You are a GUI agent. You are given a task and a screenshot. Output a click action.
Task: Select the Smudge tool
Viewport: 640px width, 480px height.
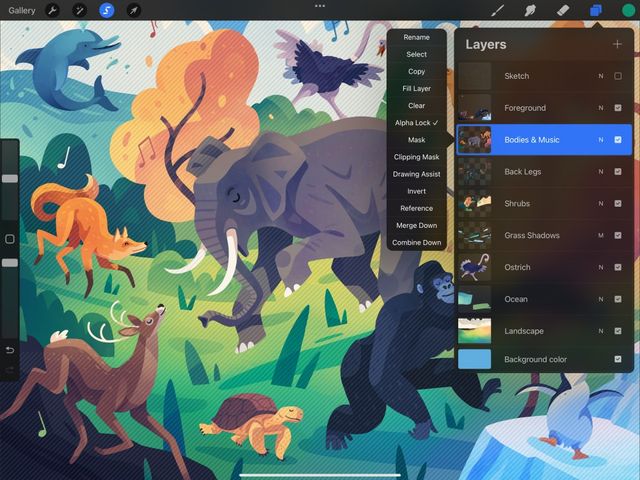530,10
